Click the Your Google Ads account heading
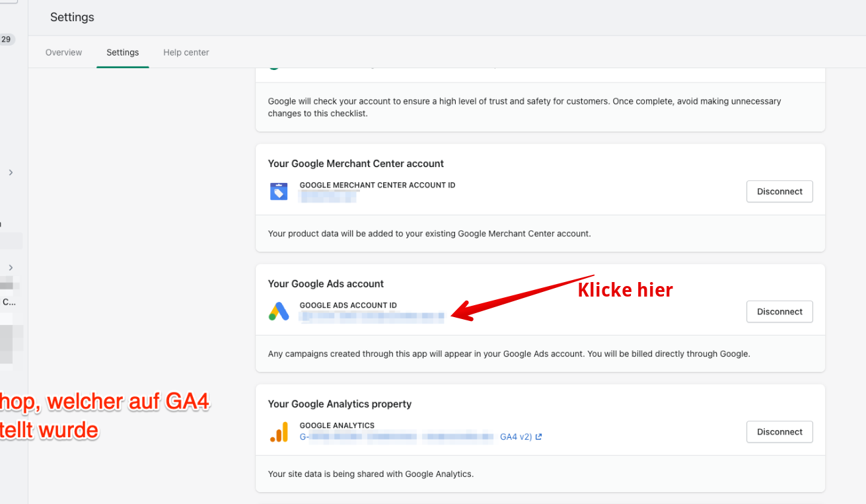The width and height of the screenshot is (866, 504). point(326,283)
